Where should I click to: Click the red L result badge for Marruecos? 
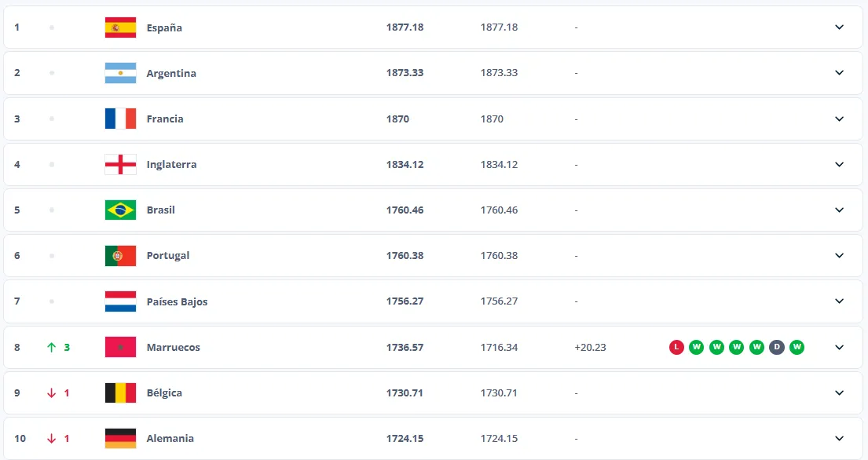[676, 347]
